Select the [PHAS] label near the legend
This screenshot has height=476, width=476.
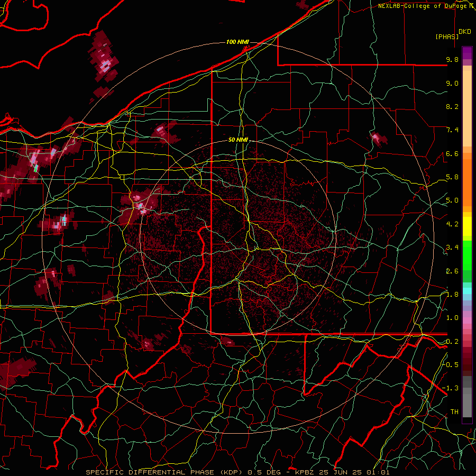pos(447,36)
